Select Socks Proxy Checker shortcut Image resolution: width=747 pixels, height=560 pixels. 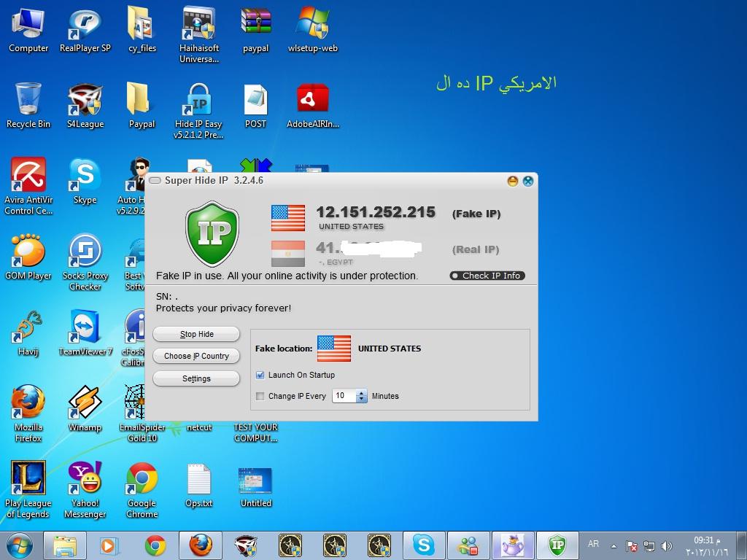pos(85,262)
